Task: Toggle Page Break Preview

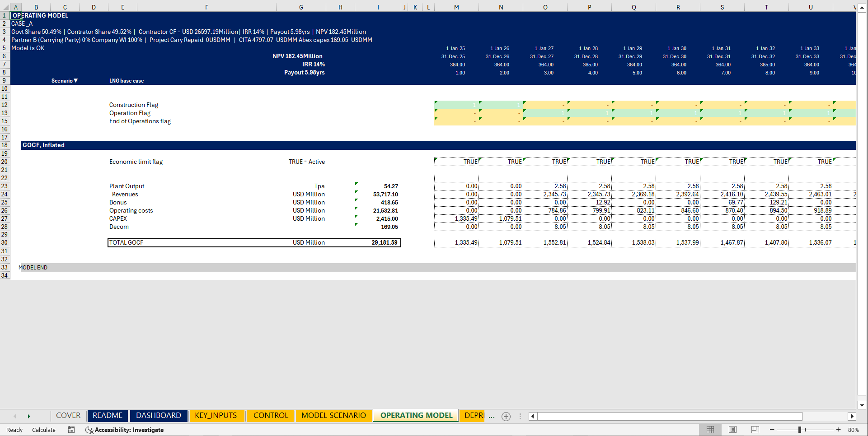Action: (x=755, y=430)
